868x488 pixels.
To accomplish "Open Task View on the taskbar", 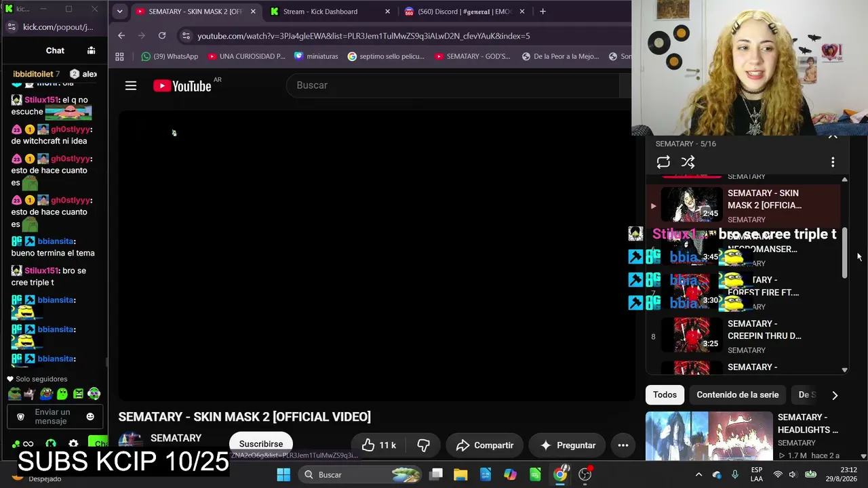I will [x=436, y=474].
